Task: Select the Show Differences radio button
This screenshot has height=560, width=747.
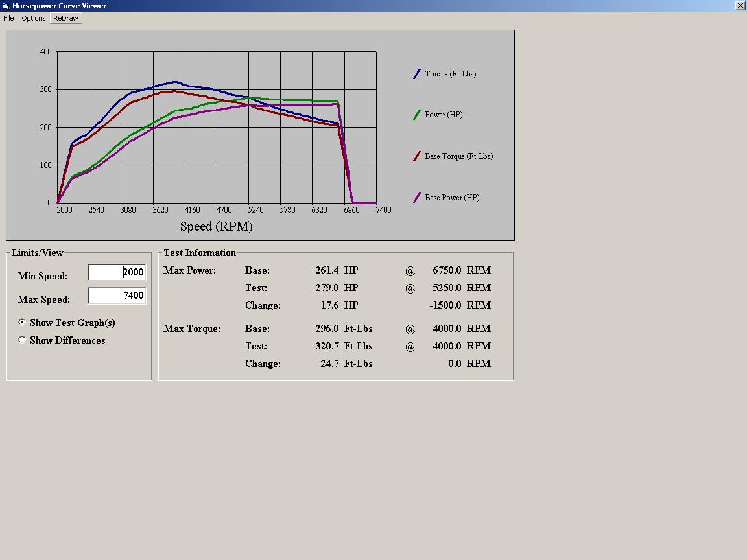Action: pyautogui.click(x=23, y=340)
